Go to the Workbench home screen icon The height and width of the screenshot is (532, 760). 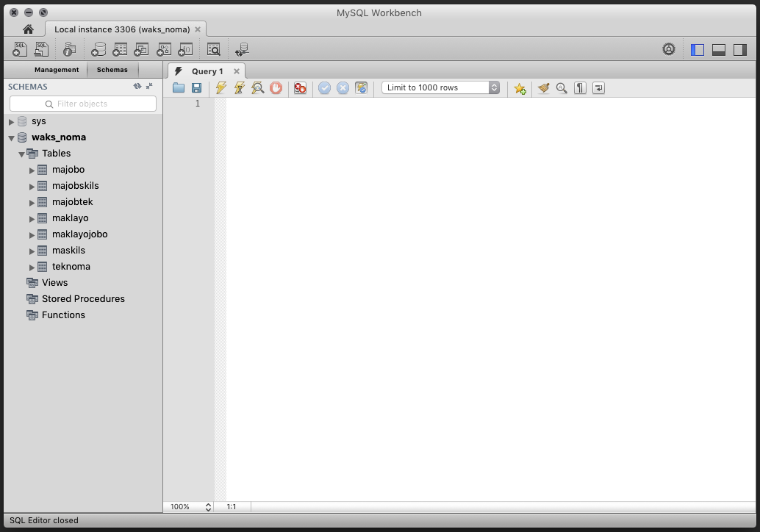pyautogui.click(x=28, y=29)
